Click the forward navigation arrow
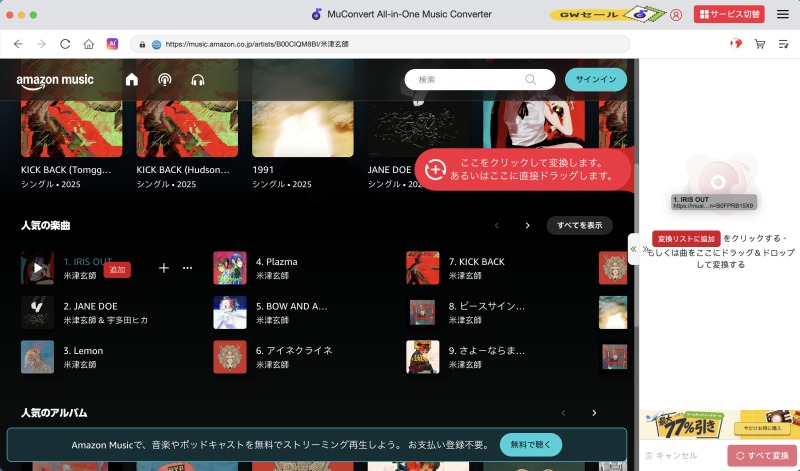This screenshot has width=800, height=471. tap(41, 44)
